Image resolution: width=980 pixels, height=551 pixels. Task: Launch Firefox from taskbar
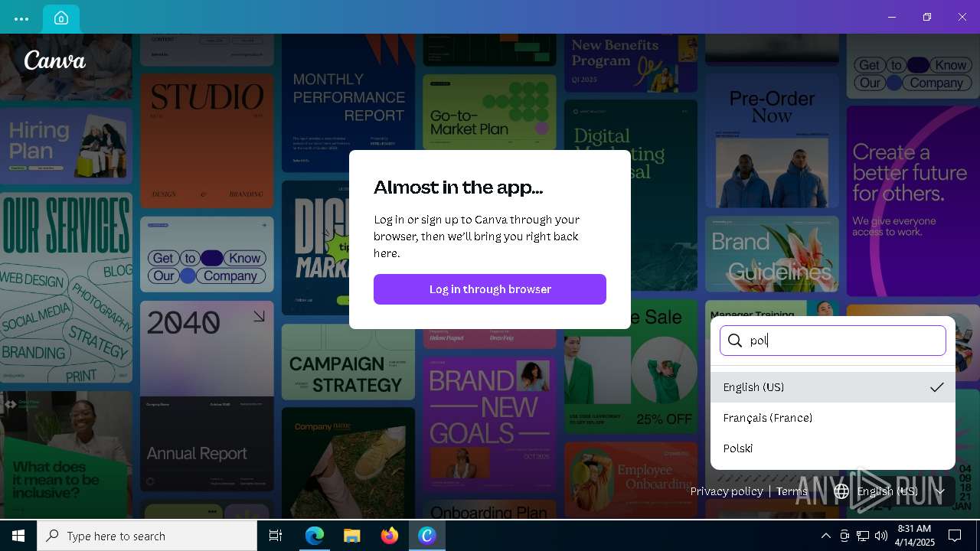coord(390,536)
